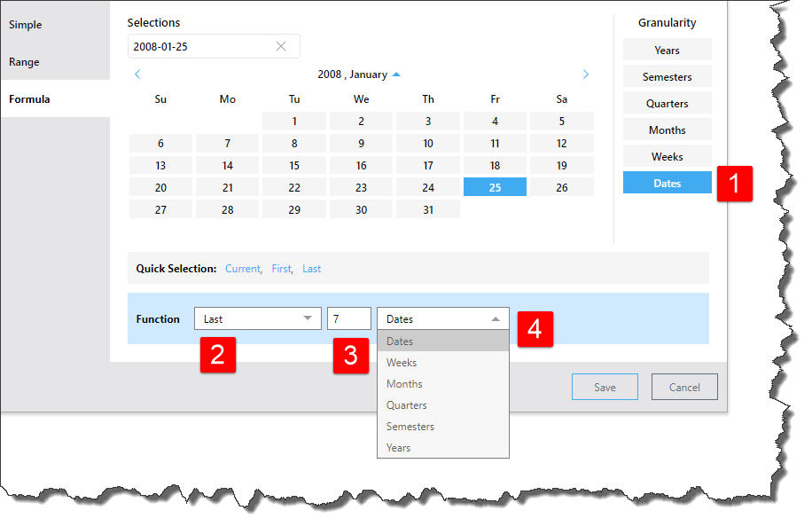The height and width of the screenshot is (526, 812).
Task: Set granularity to Weeks
Action: [x=667, y=156]
